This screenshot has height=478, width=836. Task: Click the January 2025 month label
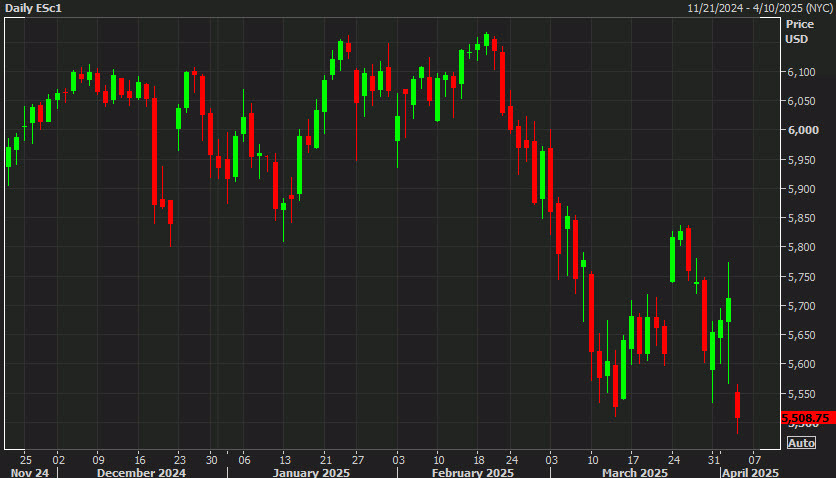pyautogui.click(x=311, y=473)
